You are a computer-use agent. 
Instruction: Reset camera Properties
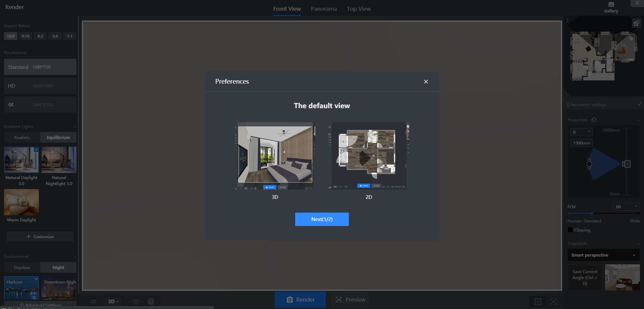[594, 120]
